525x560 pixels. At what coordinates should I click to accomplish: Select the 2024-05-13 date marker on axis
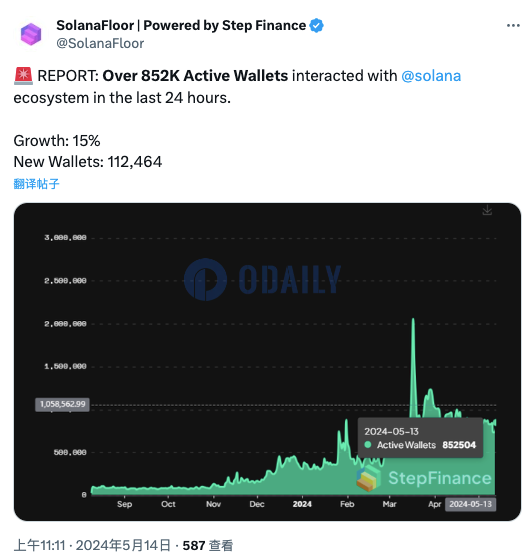click(x=470, y=504)
